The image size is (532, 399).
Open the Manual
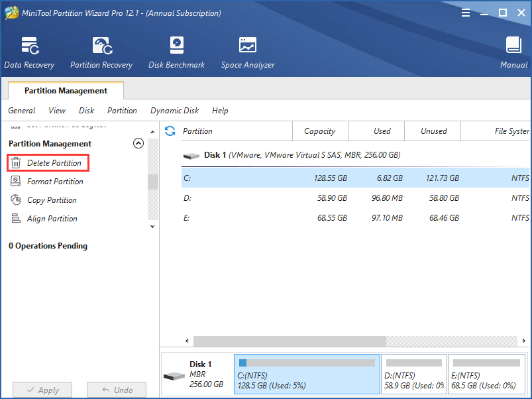tap(513, 52)
